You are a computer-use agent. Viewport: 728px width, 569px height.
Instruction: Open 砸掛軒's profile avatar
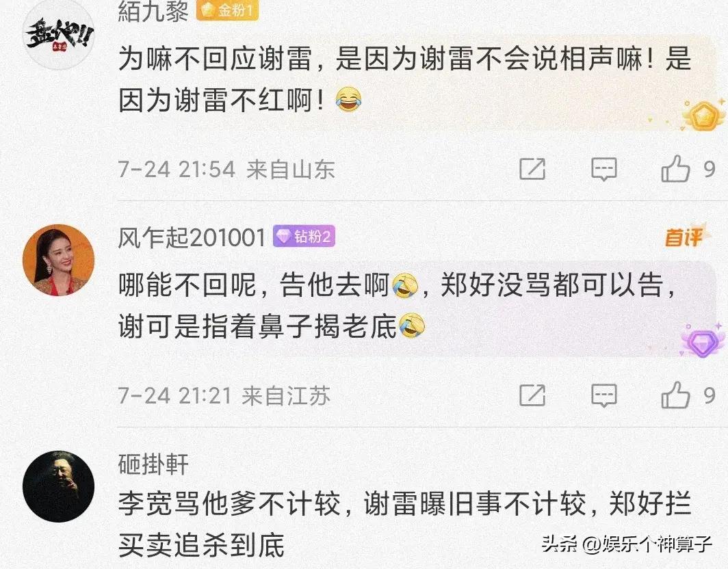tap(59, 486)
